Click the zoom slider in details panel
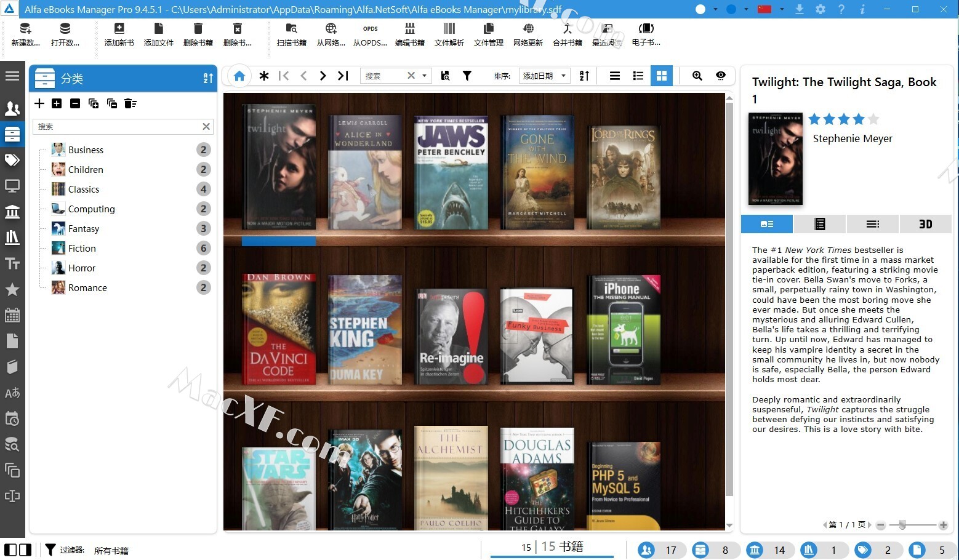The image size is (959, 560). click(902, 525)
